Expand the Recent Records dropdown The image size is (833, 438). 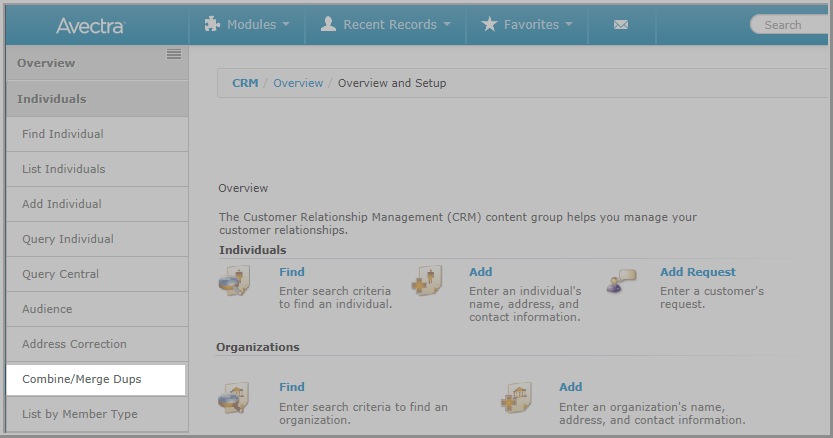386,24
